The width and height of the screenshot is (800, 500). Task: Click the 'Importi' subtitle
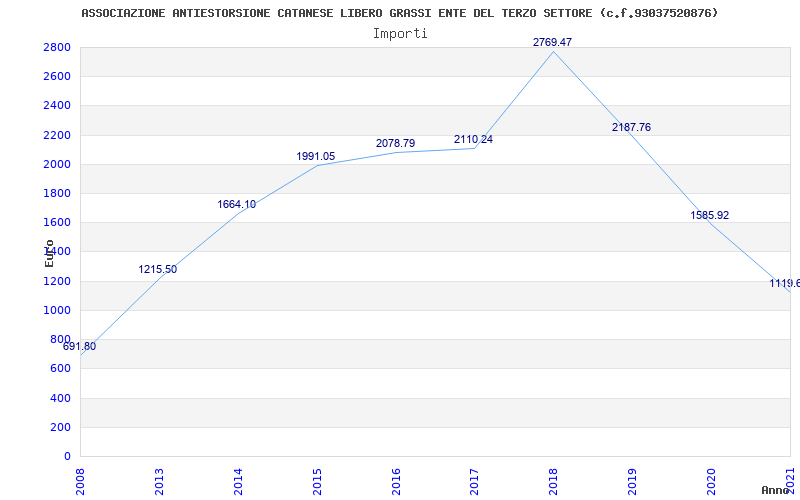coord(400,34)
